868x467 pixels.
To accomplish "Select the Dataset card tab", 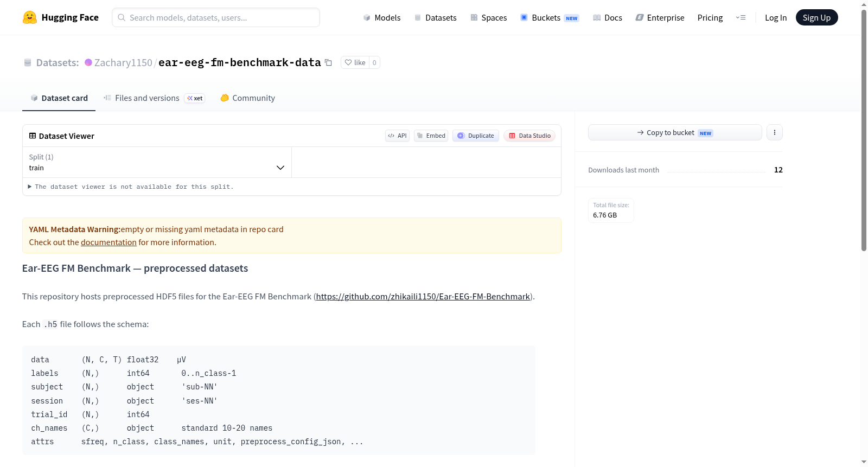I will tap(59, 98).
